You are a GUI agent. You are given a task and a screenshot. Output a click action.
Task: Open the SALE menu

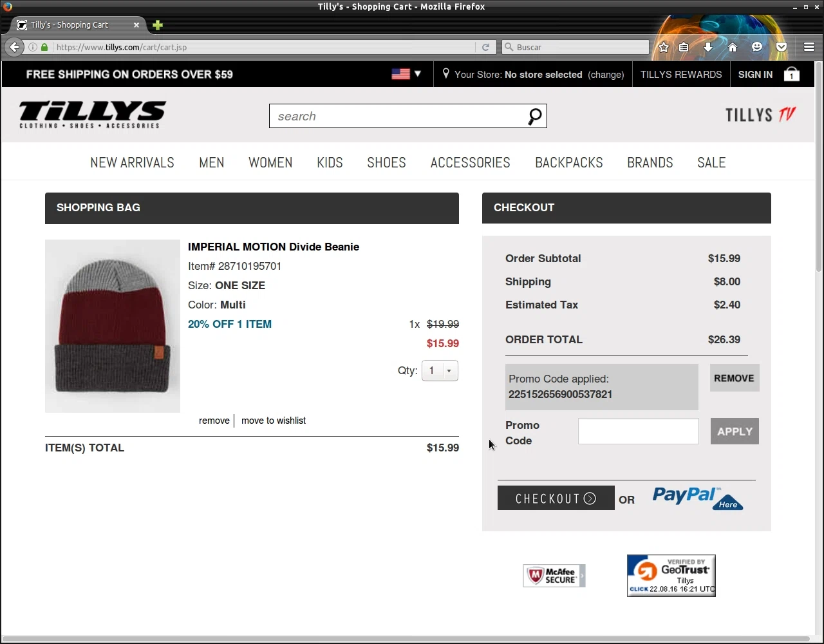711,162
